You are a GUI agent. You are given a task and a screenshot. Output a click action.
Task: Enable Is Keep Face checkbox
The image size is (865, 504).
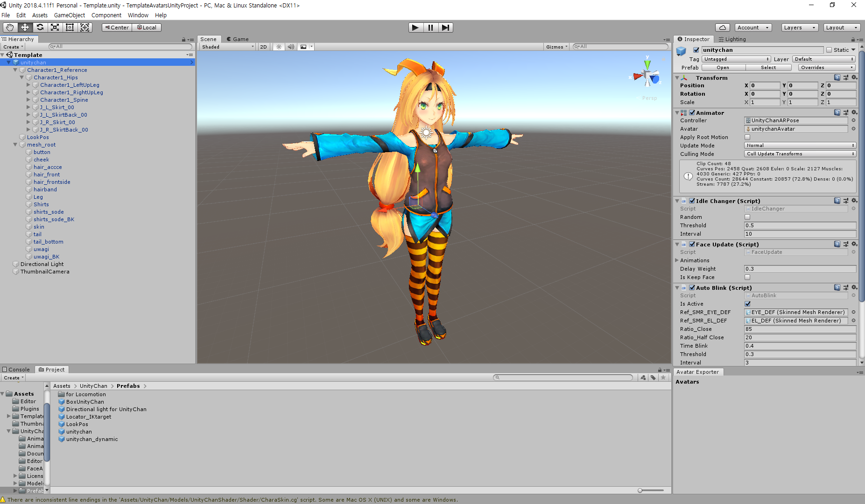coord(747,277)
